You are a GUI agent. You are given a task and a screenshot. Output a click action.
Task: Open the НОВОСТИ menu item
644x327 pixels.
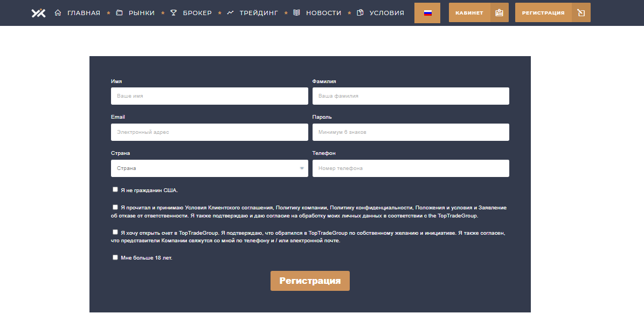(324, 13)
